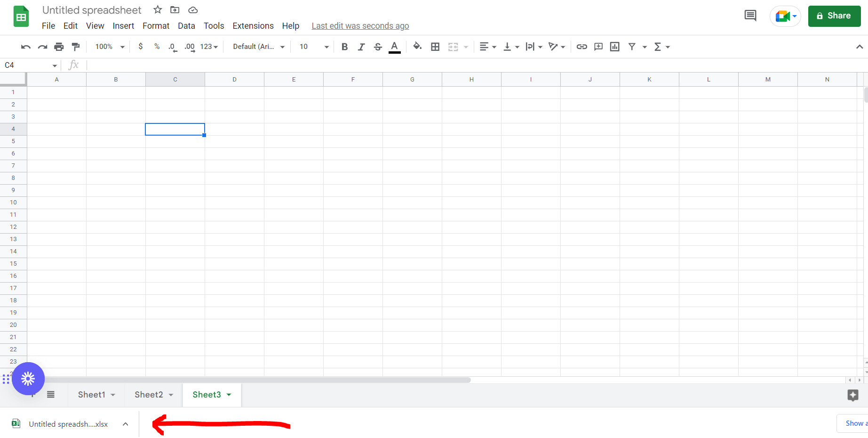Toggle strikethrough formatting
Viewport: 868px width, 438px height.
click(x=378, y=47)
